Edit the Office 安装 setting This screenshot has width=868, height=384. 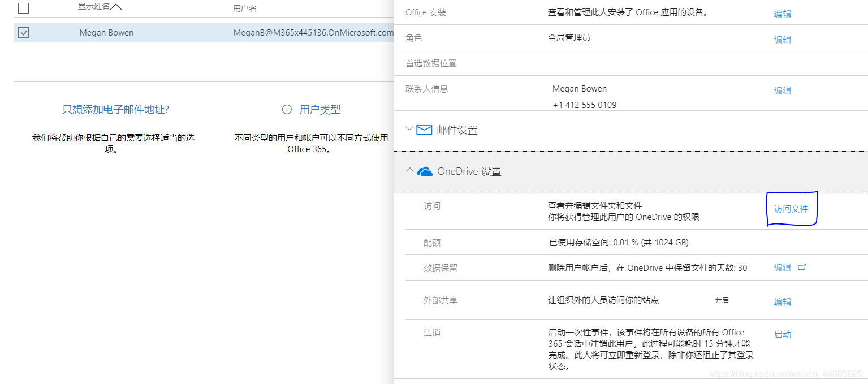click(x=782, y=14)
